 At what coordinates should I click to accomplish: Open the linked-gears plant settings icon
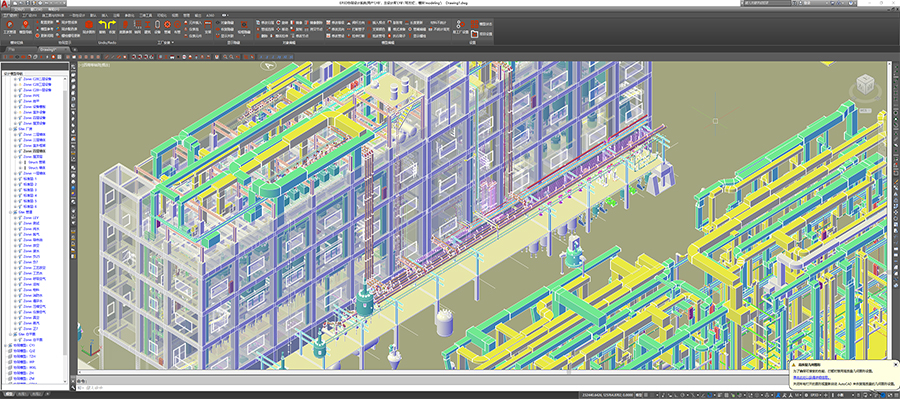point(461,24)
